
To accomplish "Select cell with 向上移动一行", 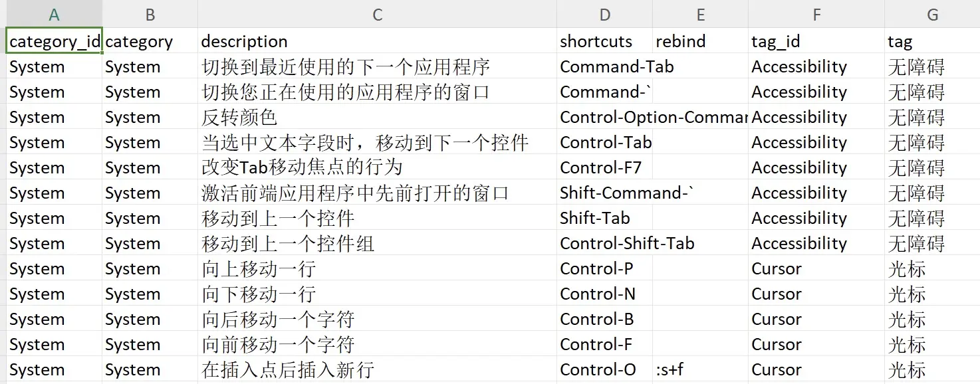I will [x=377, y=268].
